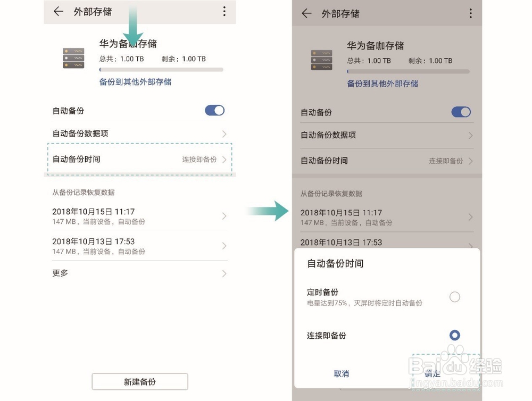Open 自动备份时间 chevron on left screen
Image resolution: width=532 pixels, height=401 pixels.
tap(225, 160)
